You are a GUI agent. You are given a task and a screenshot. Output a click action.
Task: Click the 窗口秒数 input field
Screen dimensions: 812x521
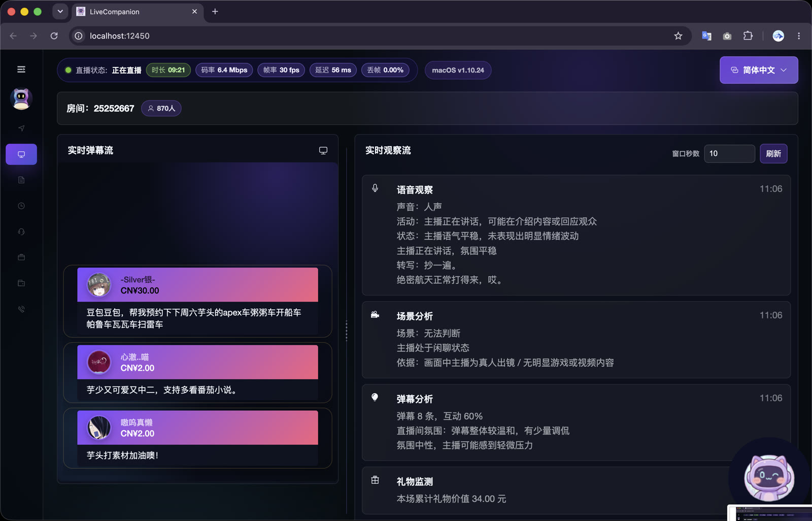coord(729,153)
